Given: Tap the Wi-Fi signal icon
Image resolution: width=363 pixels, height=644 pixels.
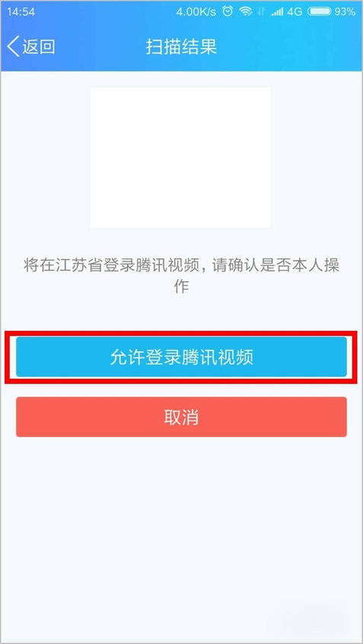Looking at the screenshot, I should point(246,11).
